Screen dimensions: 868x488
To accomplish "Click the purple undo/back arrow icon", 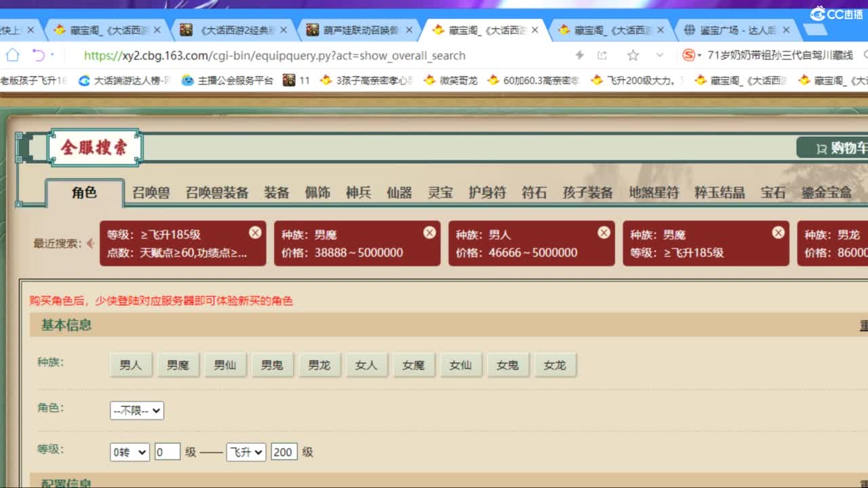I will pos(39,55).
